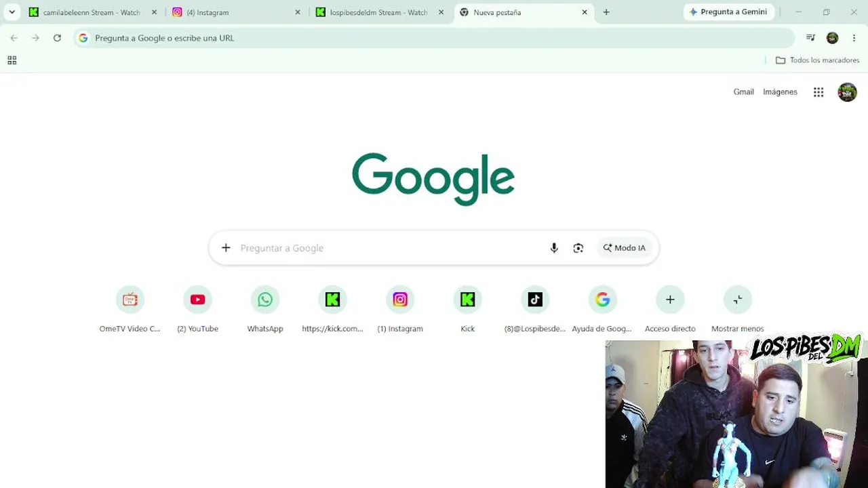Open the WhatsApp shortcut
Viewport: 868px width, 488px height.
[x=265, y=310]
